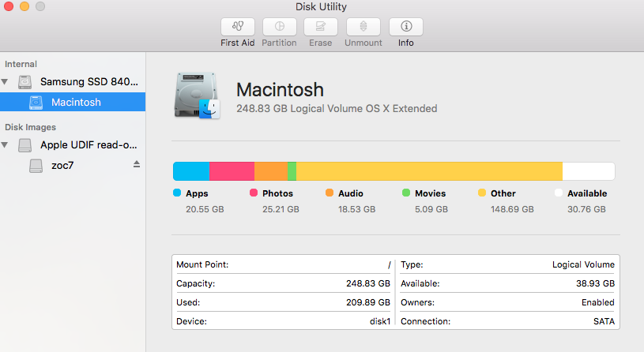644x352 pixels.
Task: Click the 30.76 GB Available value
Action: (586, 209)
